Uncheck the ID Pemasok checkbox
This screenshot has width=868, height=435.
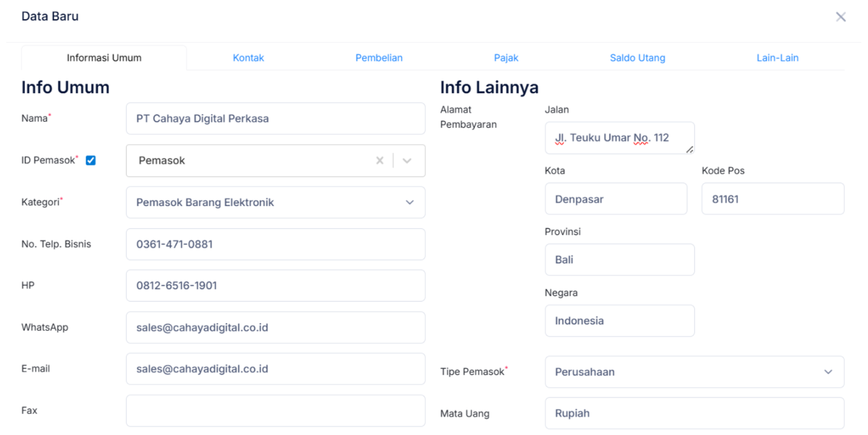tap(91, 161)
